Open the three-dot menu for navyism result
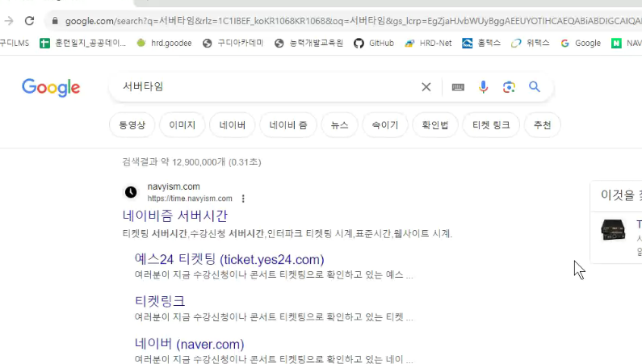Screen dimensions: 642x364 click(x=243, y=199)
